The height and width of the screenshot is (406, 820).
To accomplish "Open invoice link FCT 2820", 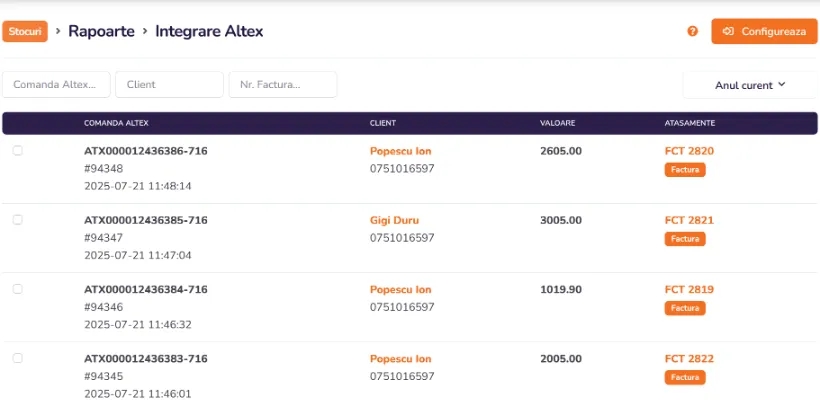I will point(689,151).
